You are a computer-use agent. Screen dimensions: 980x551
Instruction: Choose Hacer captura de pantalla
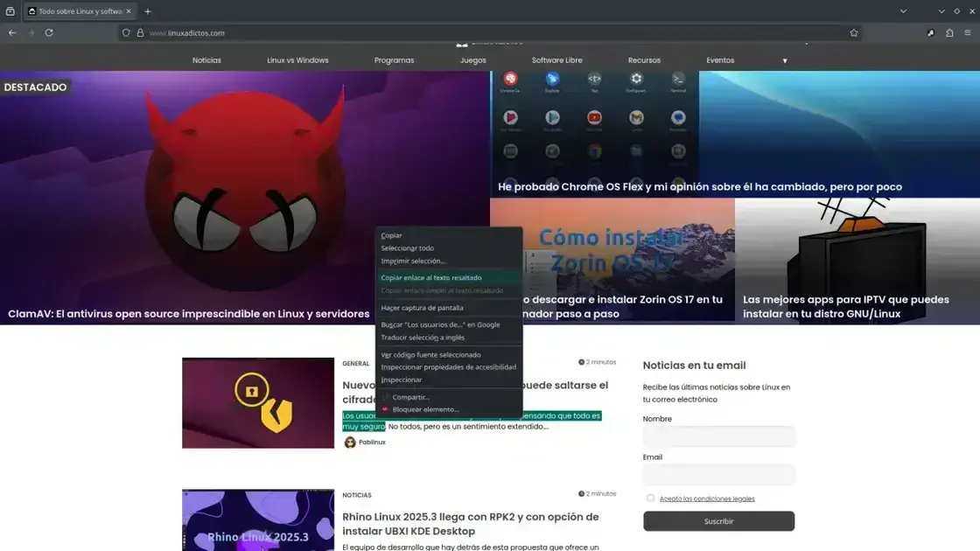tap(449, 307)
